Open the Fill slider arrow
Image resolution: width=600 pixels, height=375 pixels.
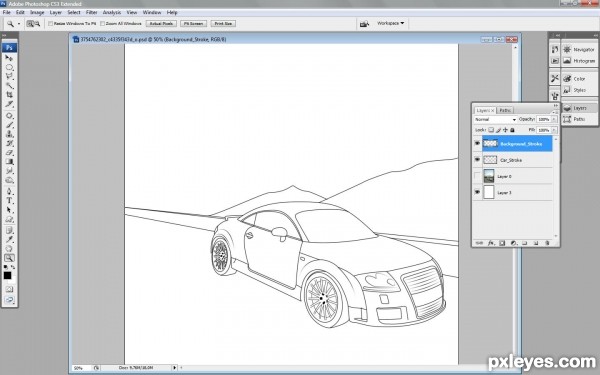(554, 130)
